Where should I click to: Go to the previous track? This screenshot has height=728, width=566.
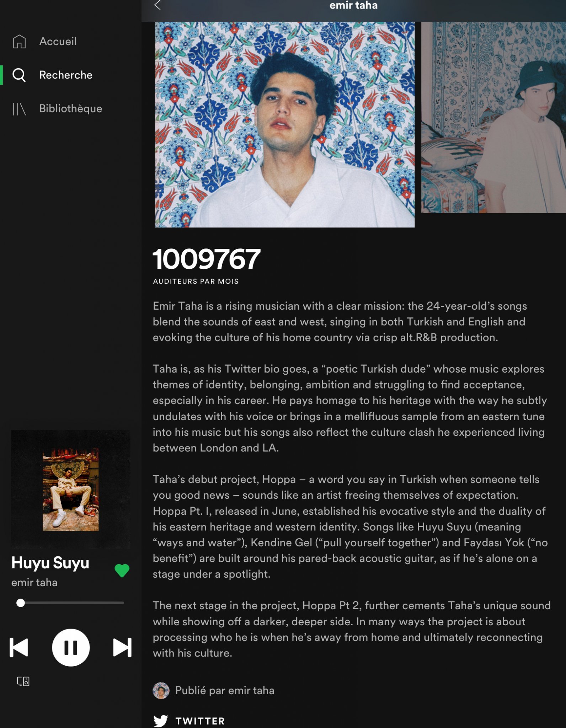click(19, 647)
